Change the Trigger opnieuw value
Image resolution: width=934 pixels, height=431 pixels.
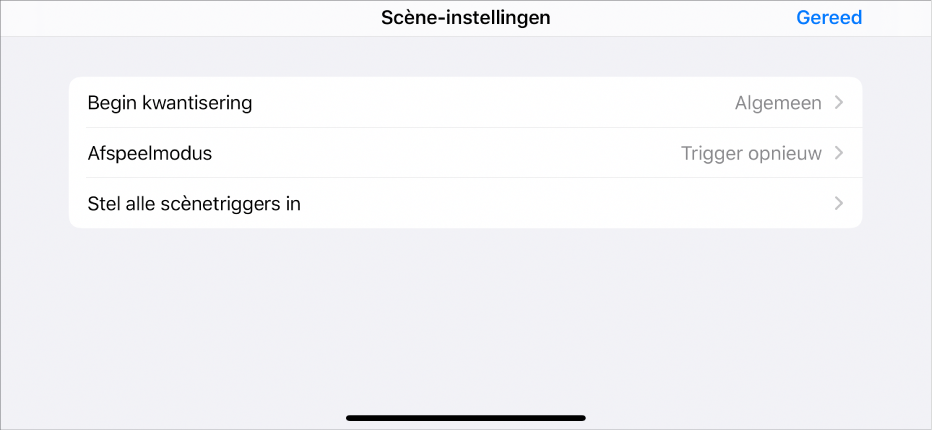point(750,153)
